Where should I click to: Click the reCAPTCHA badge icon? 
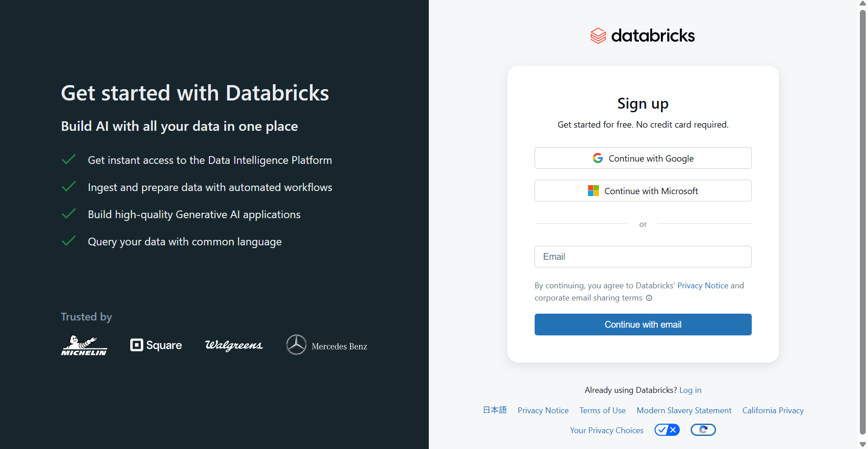(x=703, y=430)
